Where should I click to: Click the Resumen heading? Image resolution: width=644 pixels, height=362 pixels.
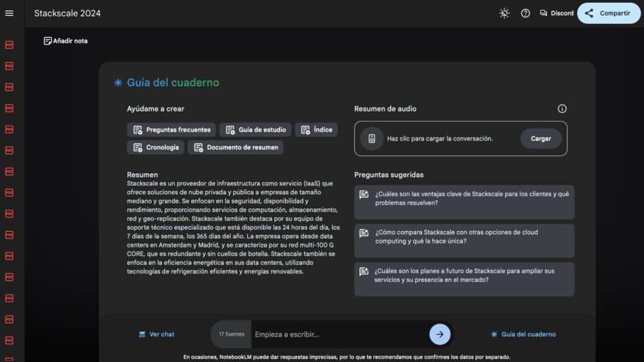[142, 175]
